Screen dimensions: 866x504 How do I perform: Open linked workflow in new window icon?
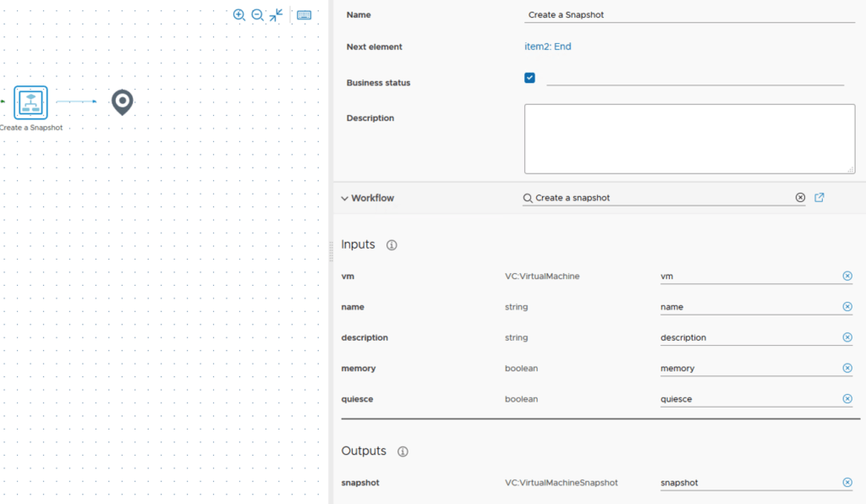819,198
